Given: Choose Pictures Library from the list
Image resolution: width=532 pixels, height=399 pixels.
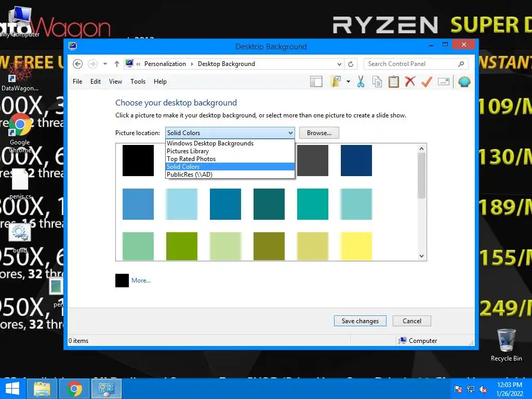Looking at the screenshot, I should 230,151.
